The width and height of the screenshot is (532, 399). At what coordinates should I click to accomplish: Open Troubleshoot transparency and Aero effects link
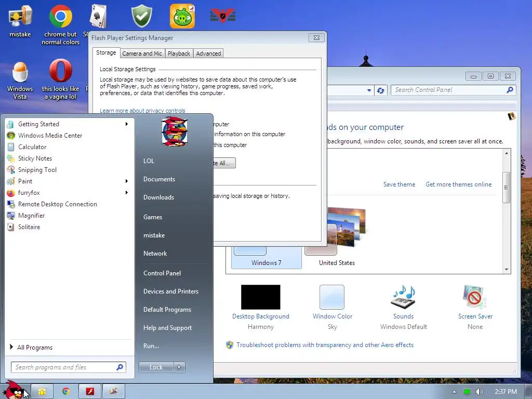point(325,345)
